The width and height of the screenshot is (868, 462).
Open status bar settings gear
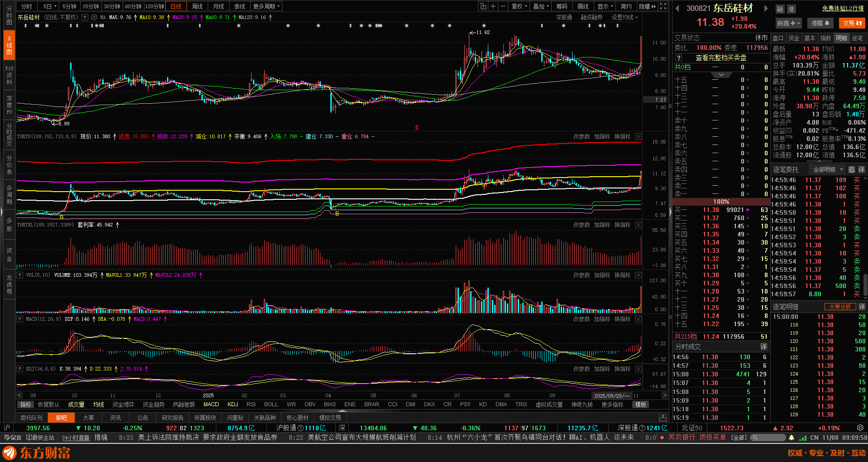860,428
